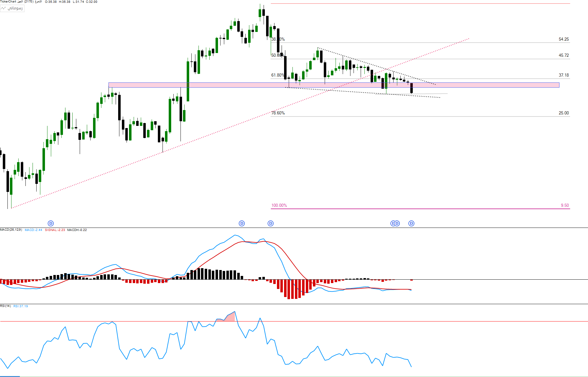Screen dimensions: 588x377
Task: Select the 61.80% Fibonacci level label
Action: 277,75
